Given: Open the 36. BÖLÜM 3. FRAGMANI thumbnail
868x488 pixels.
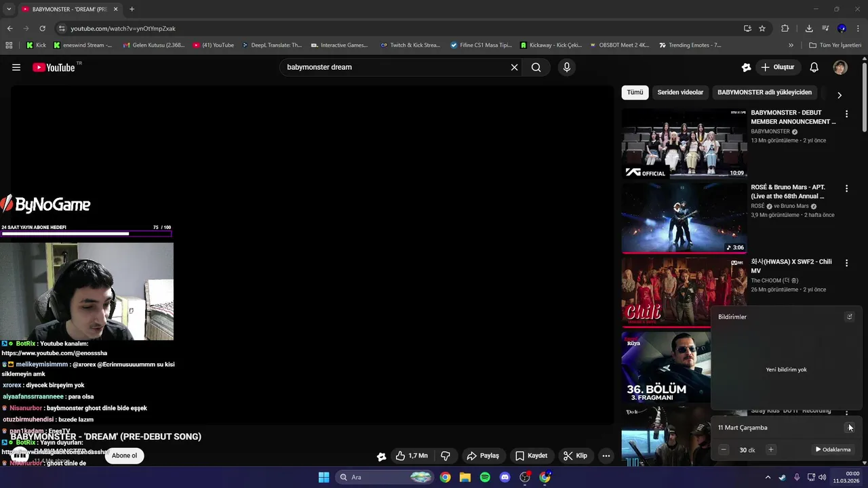Looking at the screenshot, I should point(666,367).
